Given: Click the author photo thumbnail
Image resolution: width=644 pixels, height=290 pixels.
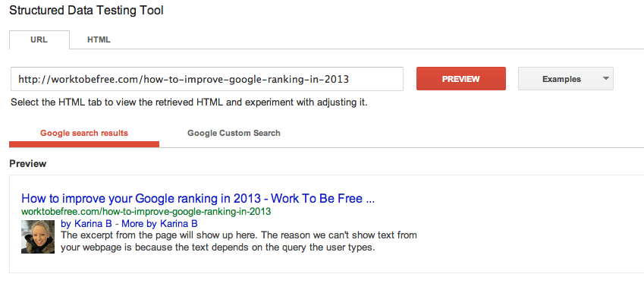Looking at the screenshot, I should tap(38, 237).
